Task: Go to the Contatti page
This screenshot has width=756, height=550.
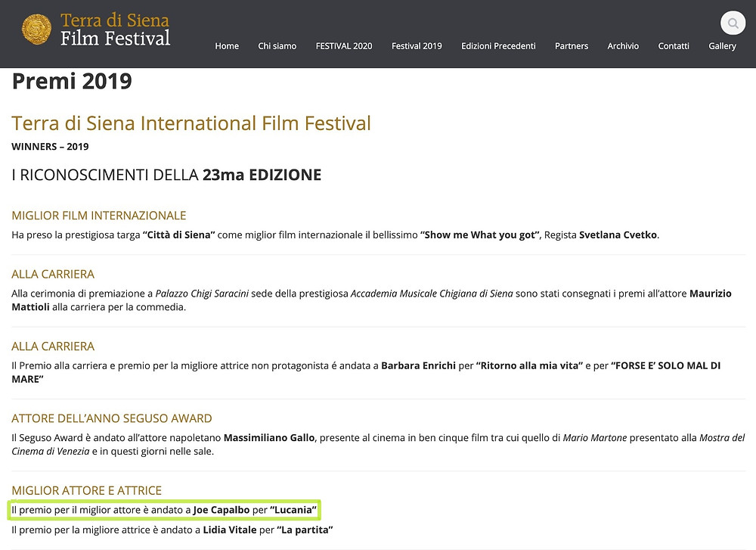Action: coord(674,46)
